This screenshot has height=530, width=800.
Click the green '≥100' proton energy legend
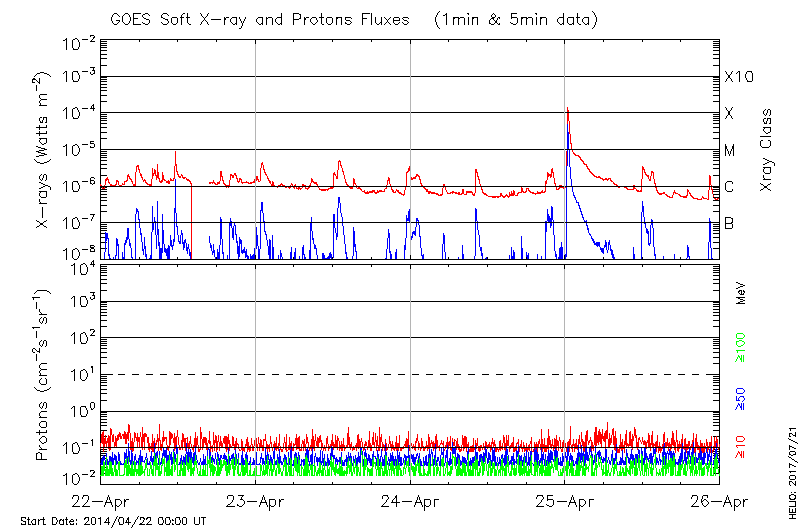click(x=742, y=346)
